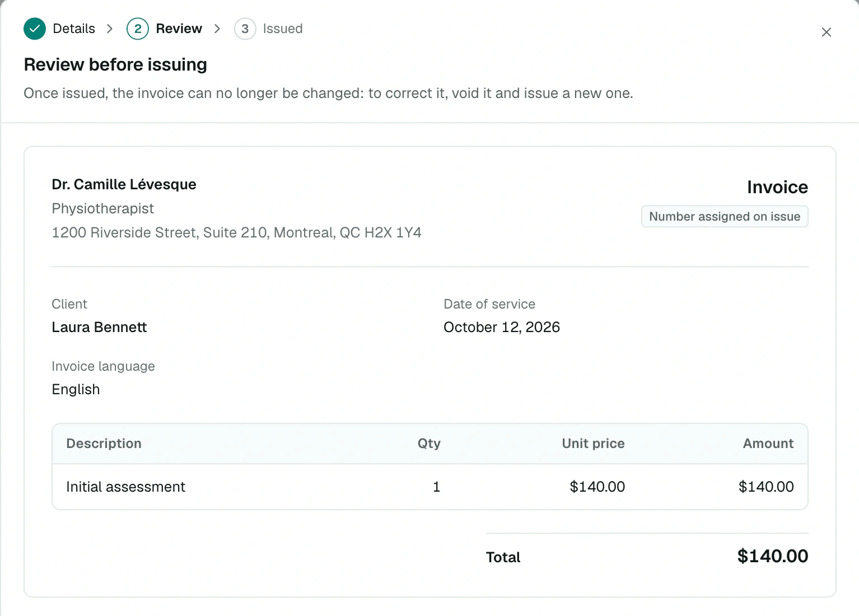Screen dimensions: 859x616
Task: Click the 'Unit price' column header
Action: click(593, 444)
